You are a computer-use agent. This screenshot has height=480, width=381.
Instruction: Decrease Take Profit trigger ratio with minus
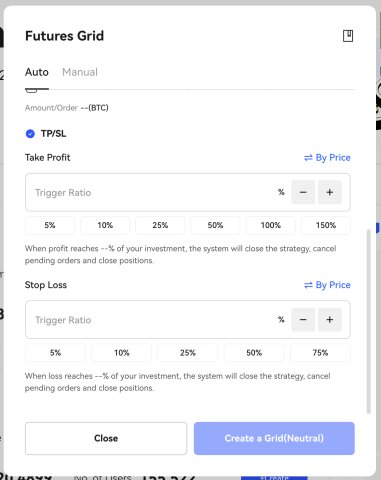(303, 192)
